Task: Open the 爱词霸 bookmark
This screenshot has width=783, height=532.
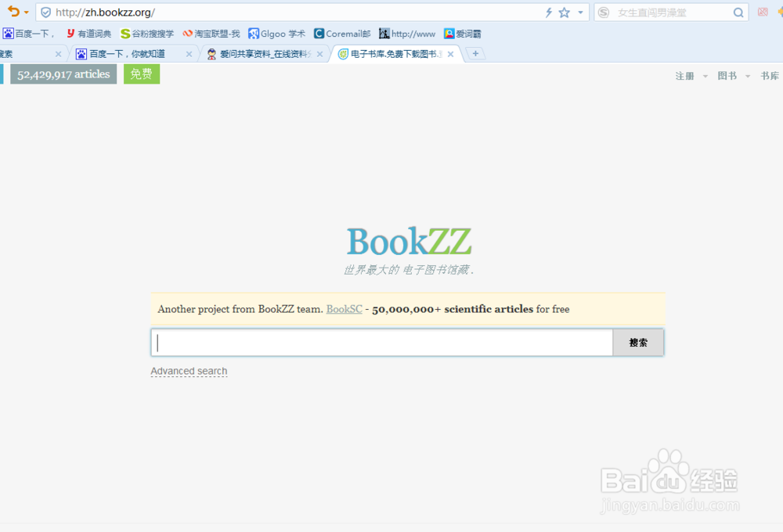Action: tap(463, 34)
